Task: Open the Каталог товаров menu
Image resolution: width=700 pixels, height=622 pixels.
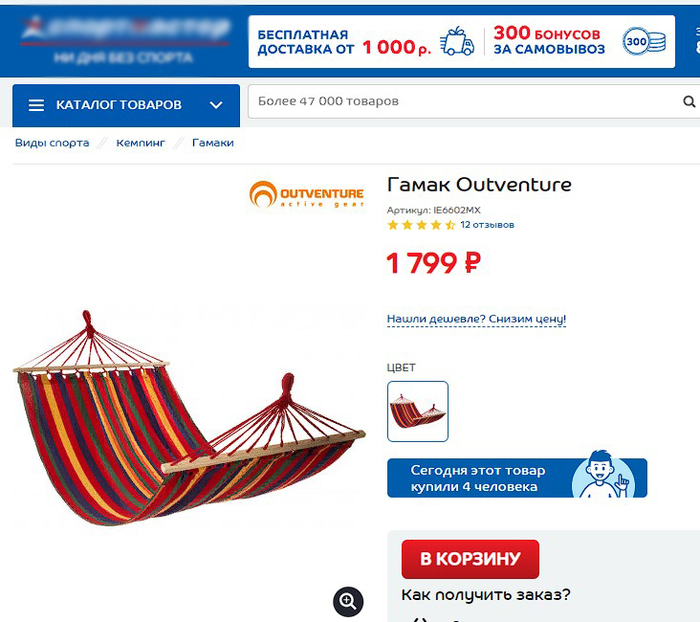Action: click(126, 105)
